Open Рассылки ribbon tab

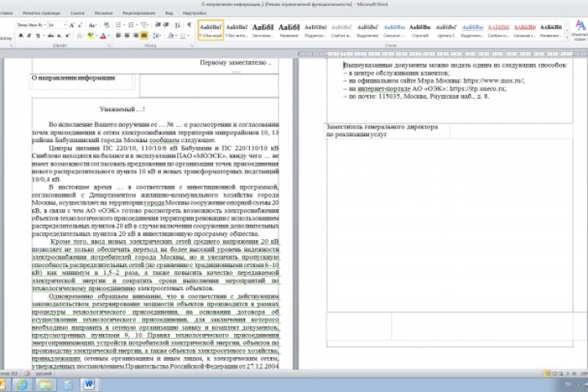pos(104,13)
